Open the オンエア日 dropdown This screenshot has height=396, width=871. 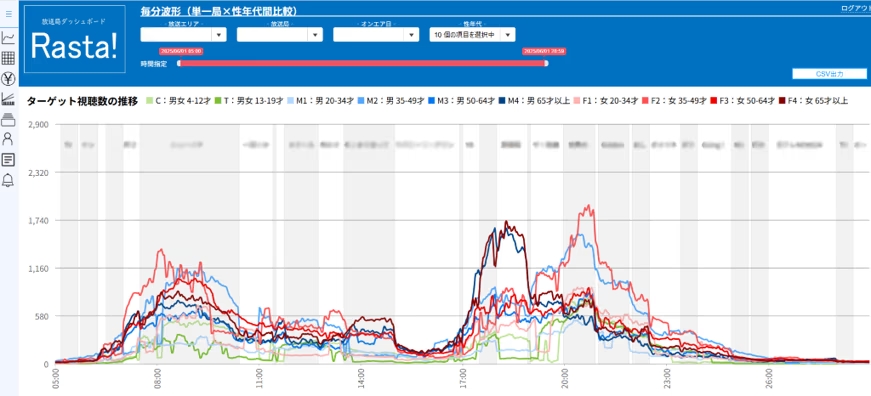pos(376,34)
